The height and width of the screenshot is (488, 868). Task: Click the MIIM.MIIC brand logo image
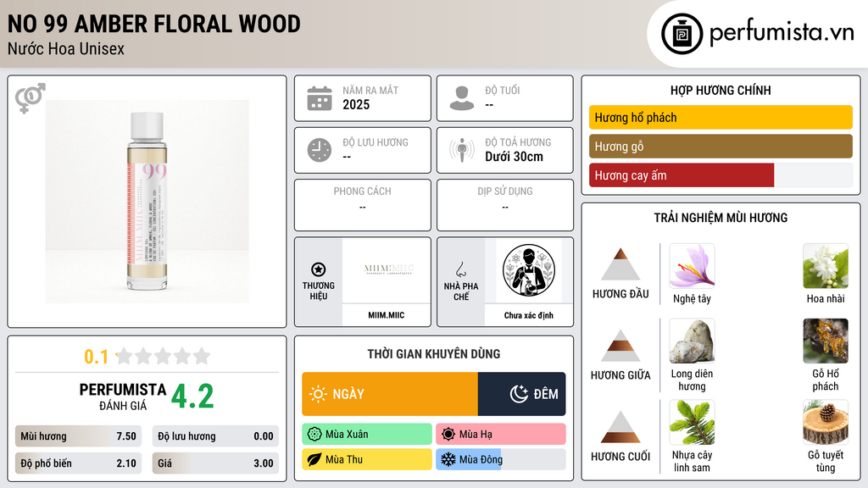click(387, 270)
